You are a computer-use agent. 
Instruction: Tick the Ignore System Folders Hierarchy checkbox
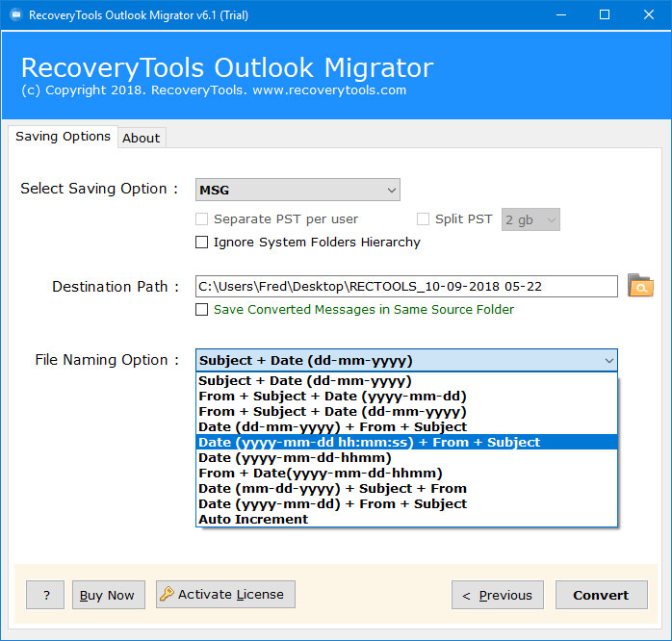201,243
